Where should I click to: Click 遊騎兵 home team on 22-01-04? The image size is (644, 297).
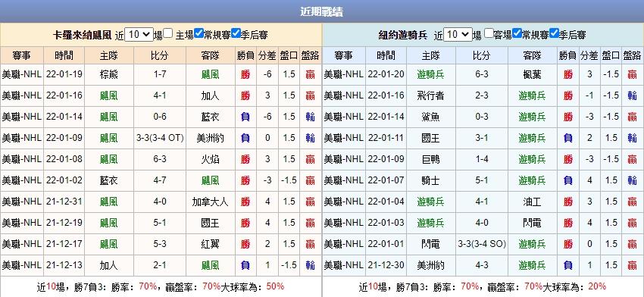coord(430,202)
